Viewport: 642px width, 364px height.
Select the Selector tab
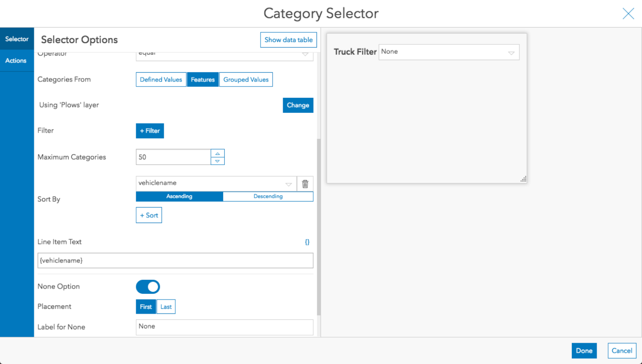17,39
